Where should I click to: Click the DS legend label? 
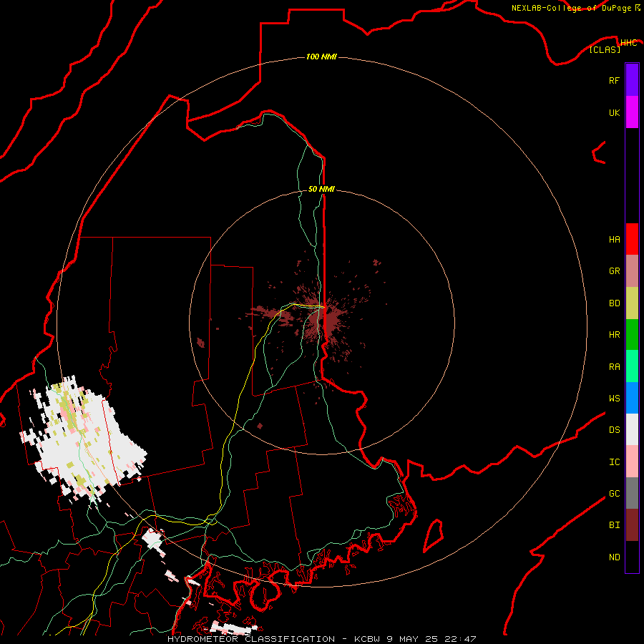click(x=614, y=429)
